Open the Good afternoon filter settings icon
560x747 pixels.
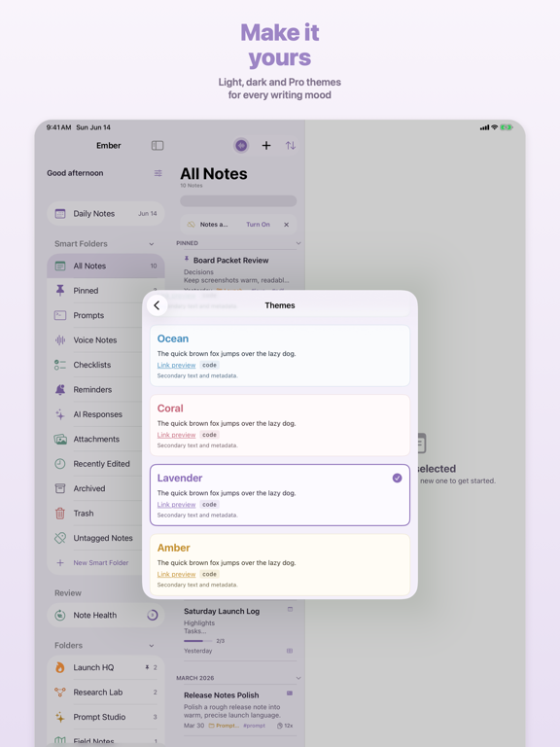158,173
